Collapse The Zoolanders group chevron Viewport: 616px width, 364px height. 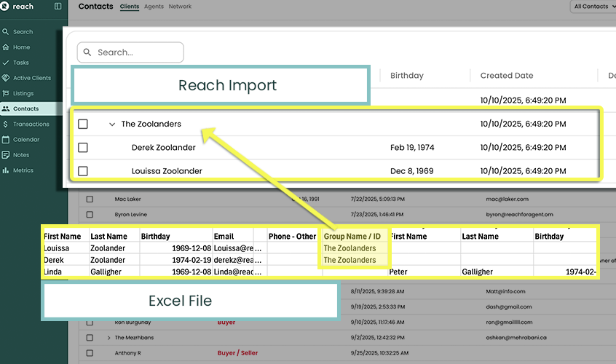point(112,124)
